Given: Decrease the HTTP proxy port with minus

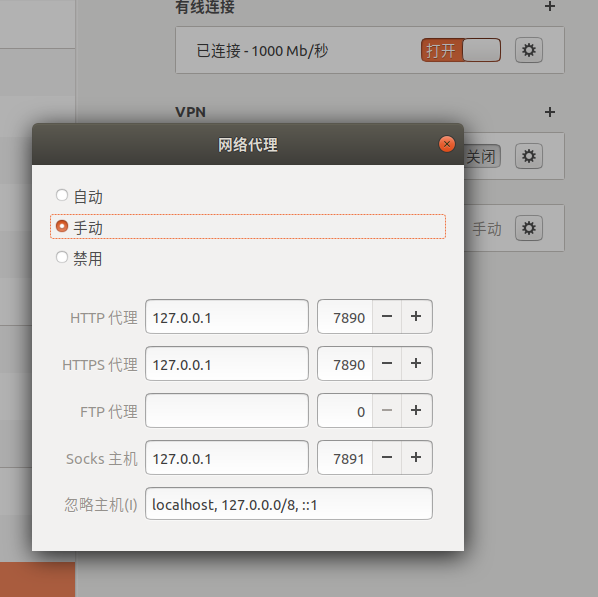Looking at the screenshot, I should 387,317.
